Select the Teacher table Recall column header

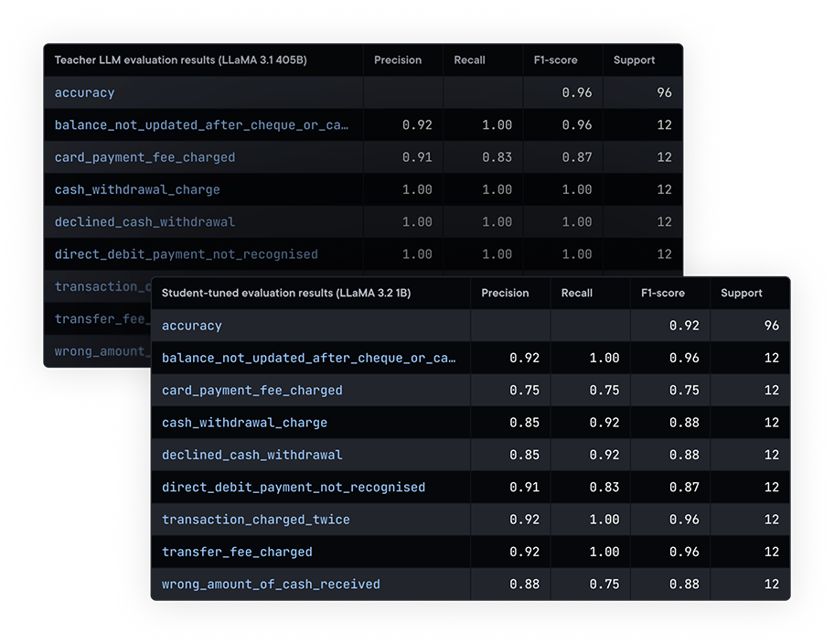click(x=469, y=60)
